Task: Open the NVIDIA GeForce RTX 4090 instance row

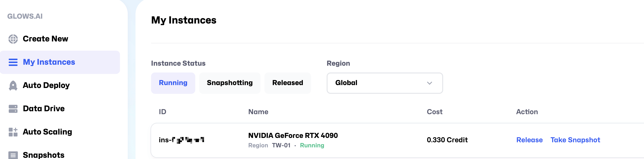Action: tap(397, 140)
